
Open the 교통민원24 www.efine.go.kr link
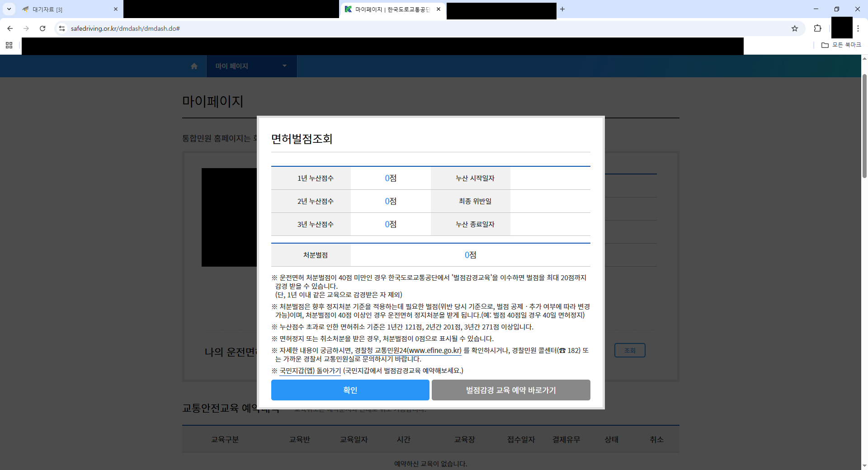418,351
